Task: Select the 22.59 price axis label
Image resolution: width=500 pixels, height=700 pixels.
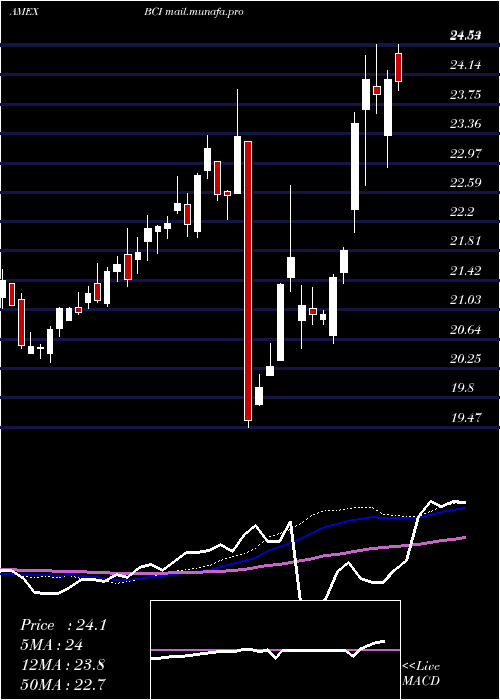Action: click(x=465, y=183)
